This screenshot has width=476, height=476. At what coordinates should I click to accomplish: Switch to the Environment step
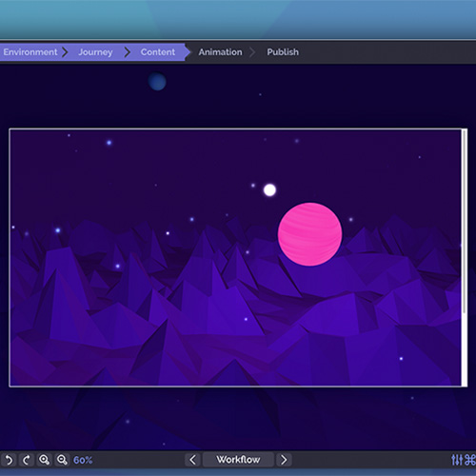30,52
